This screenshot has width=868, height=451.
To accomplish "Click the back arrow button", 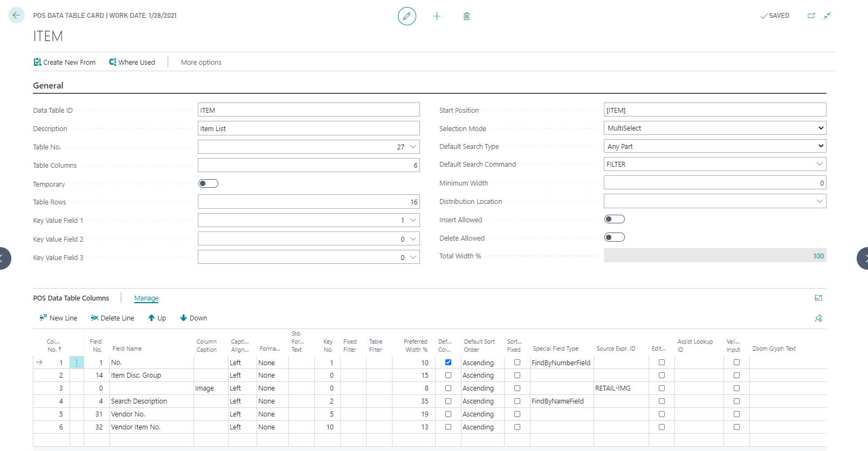I will tap(16, 16).
